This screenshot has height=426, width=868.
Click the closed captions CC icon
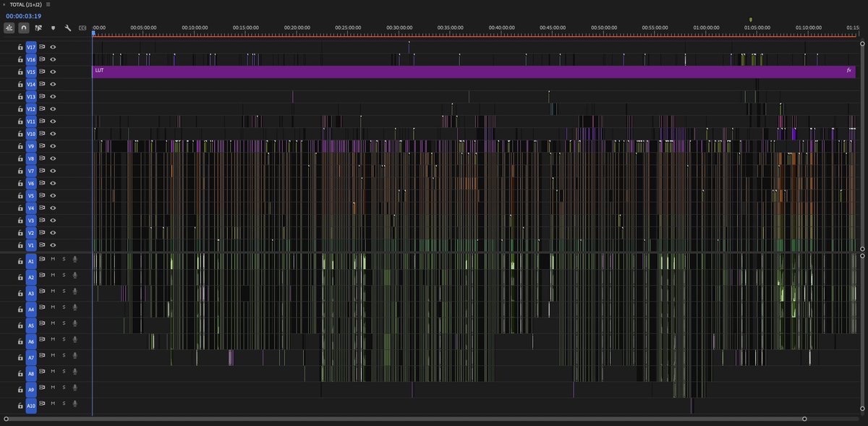[82, 27]
